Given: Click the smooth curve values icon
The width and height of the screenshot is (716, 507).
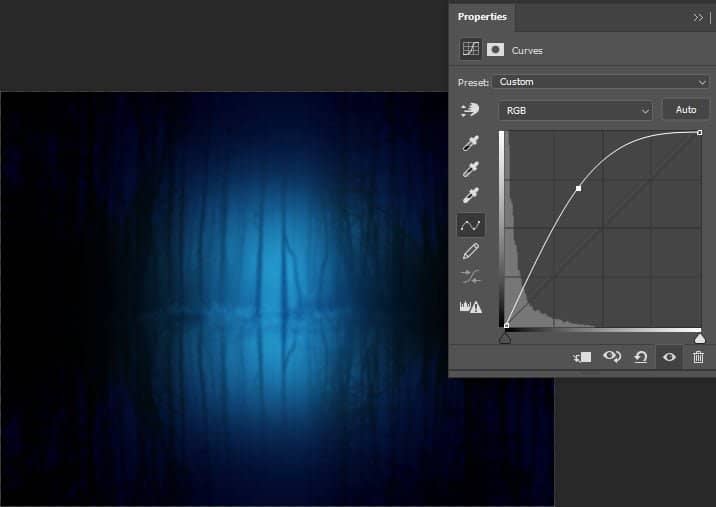Looking at the screenshot, I should pos(470,278).
